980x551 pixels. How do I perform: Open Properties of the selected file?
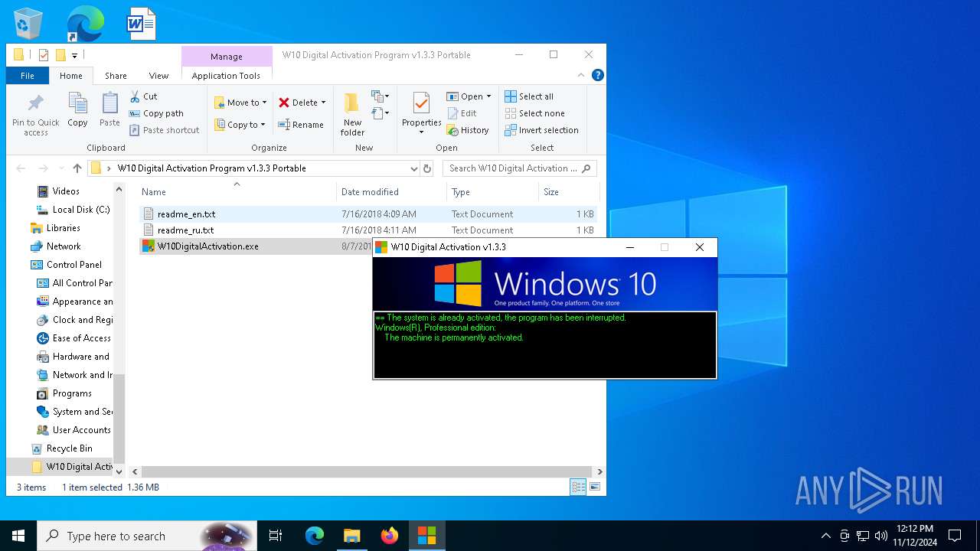[x=421, y=115]
